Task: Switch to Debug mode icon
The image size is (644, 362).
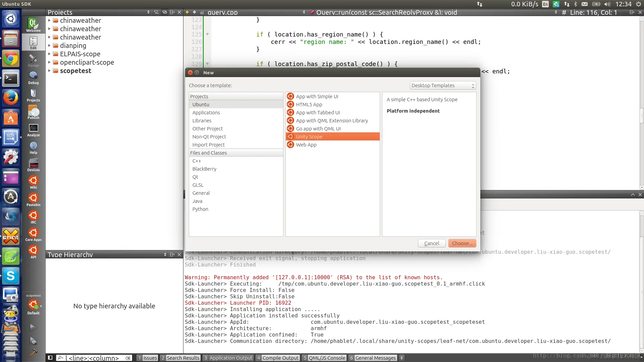Action: [x=33, y=78]
